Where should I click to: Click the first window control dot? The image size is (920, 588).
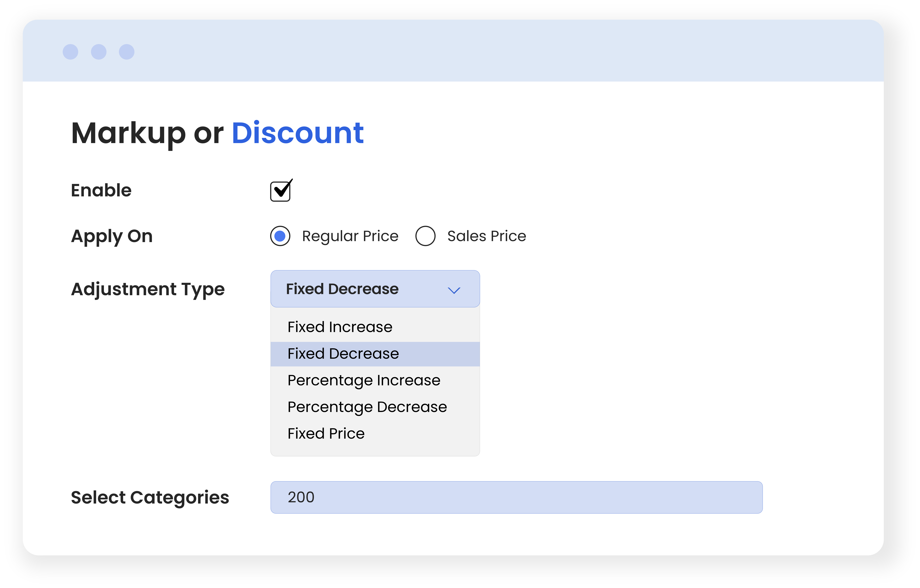70,52
